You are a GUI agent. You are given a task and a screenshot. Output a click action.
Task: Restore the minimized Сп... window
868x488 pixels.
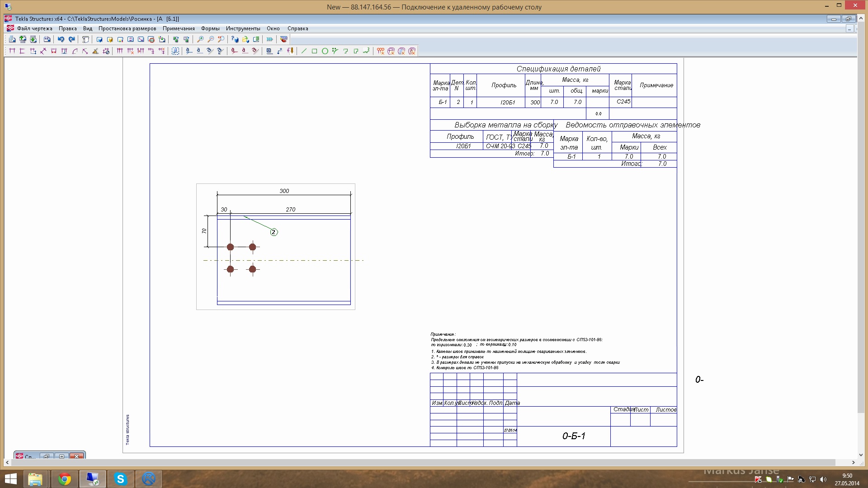(47, 456)
